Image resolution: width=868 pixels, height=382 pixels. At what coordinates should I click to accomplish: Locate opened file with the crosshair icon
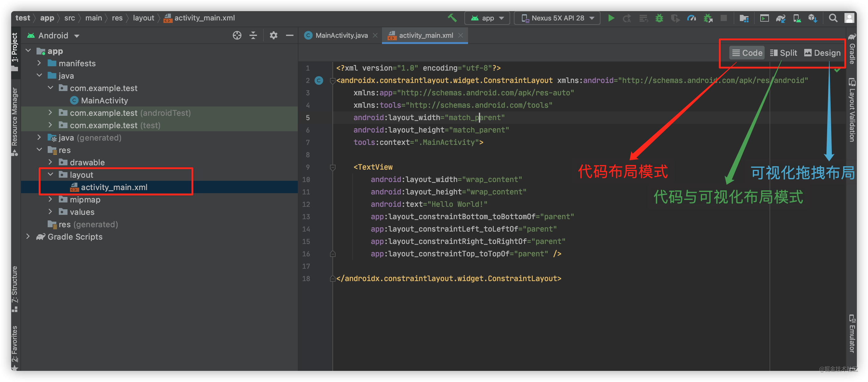(x=237, y=35)
